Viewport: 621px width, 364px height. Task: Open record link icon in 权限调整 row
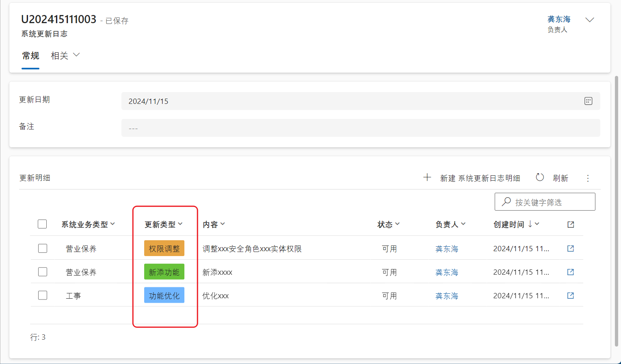coord(571,248)
